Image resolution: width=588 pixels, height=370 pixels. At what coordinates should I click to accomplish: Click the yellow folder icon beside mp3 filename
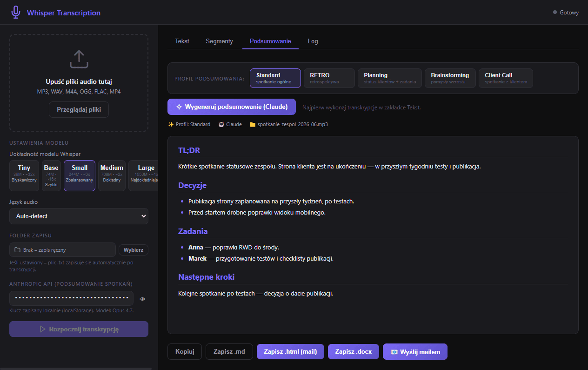[253, 124]
